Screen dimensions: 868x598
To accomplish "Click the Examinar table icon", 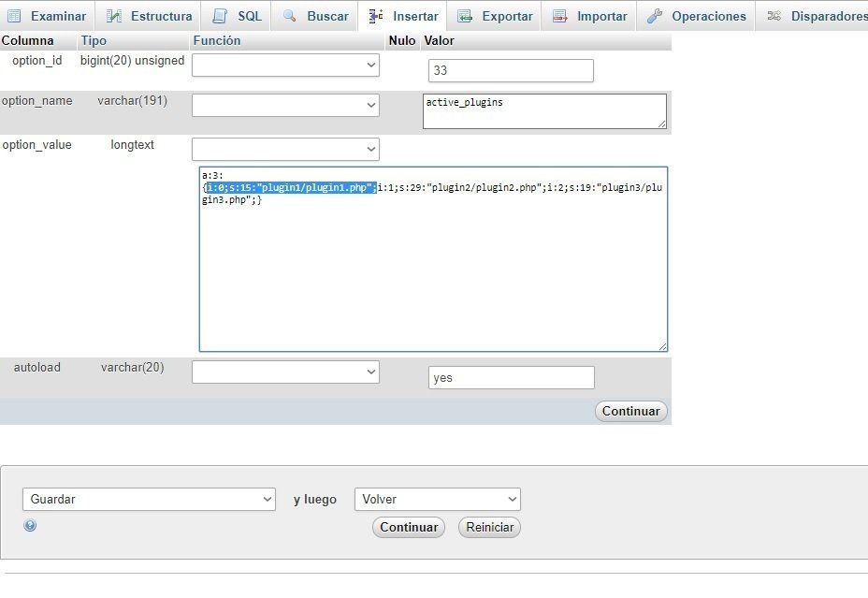I will click(x=14, y=16).
